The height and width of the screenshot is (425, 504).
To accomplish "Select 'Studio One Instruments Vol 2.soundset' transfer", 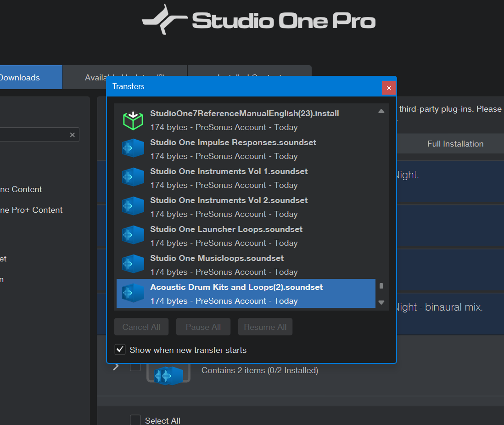I will point(246,207).
